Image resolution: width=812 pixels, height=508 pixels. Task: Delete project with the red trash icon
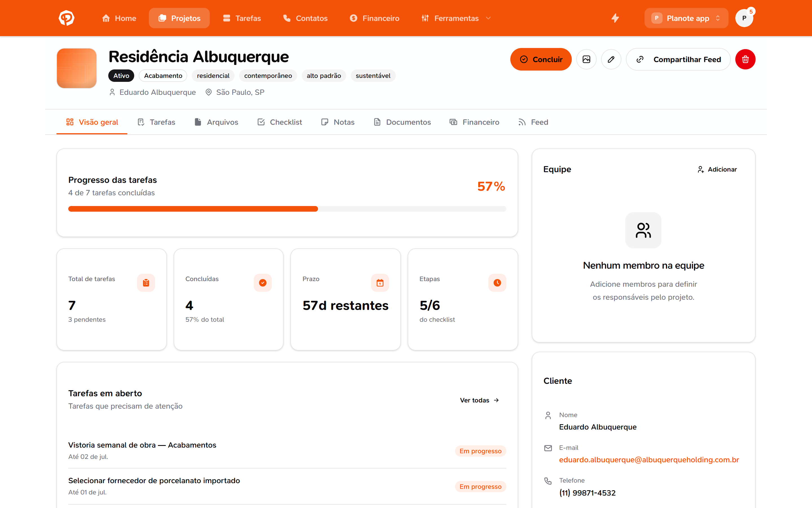pos(745,60)
